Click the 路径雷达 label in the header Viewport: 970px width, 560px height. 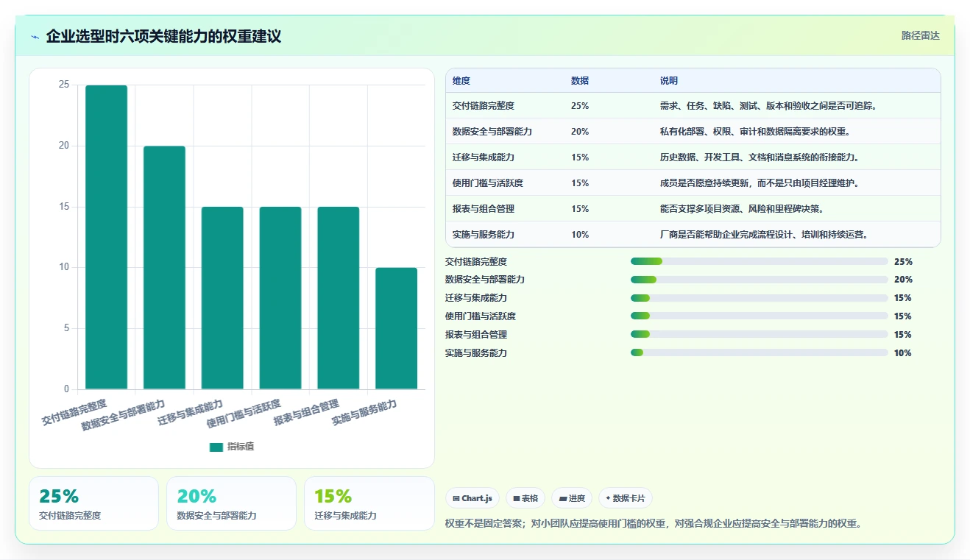921,35
